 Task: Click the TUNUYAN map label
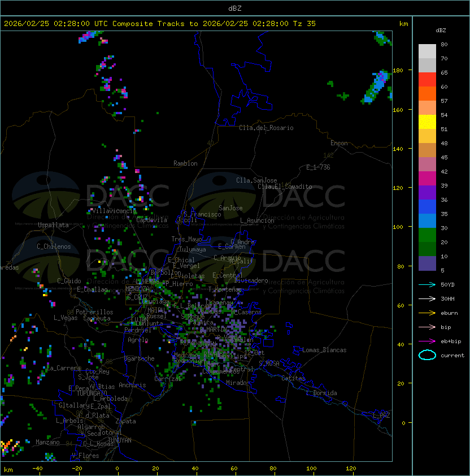coord(120,440)
